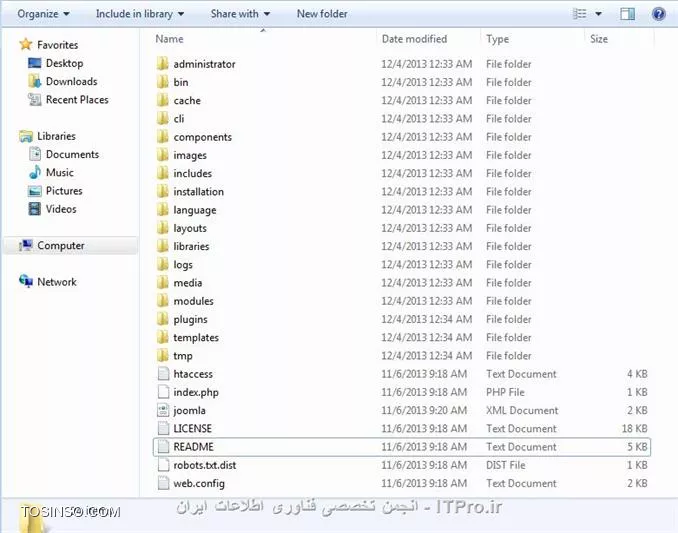The height and width of the screenshot is (533, 678).
Task: Click the templates folder name
Action: pyautogui.click(x=196, y=338)
